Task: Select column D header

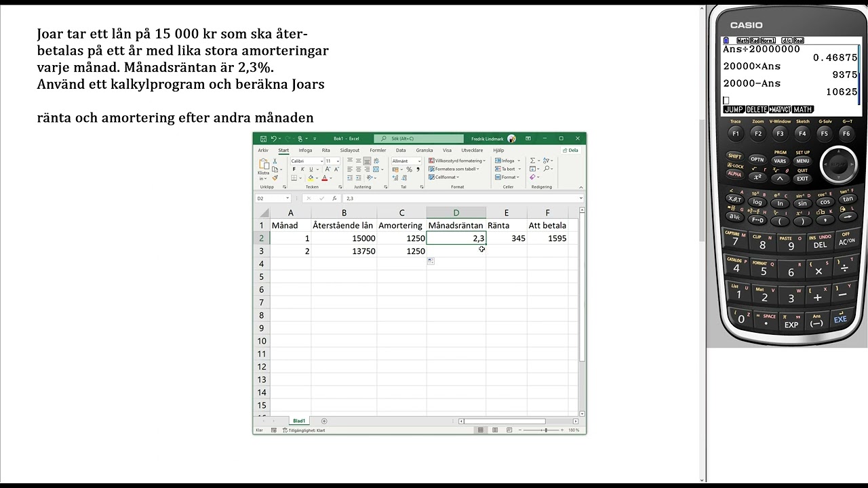Action: [x=456, y=213]
